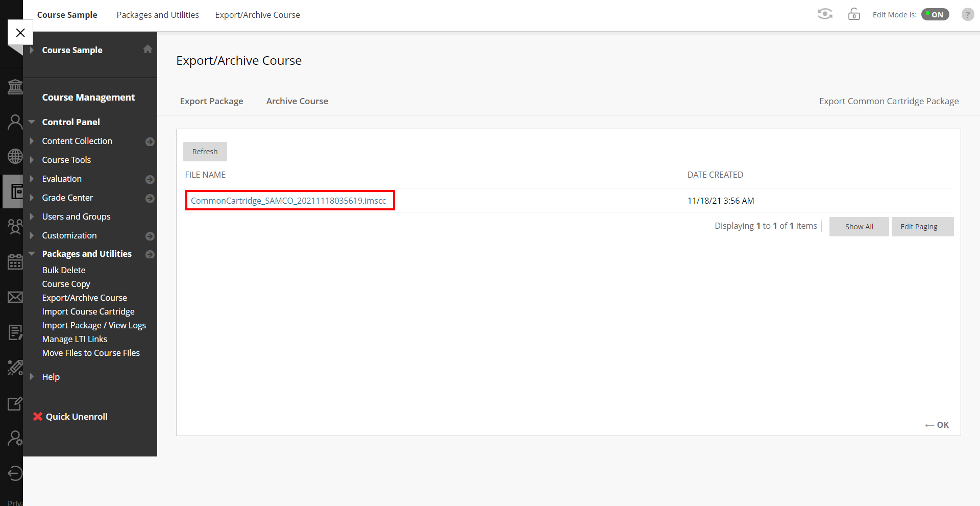Image resolution: width=980 pixels, height=506 pixels.
Task: Open the Organizations group icon
Action: coord(15,226)
